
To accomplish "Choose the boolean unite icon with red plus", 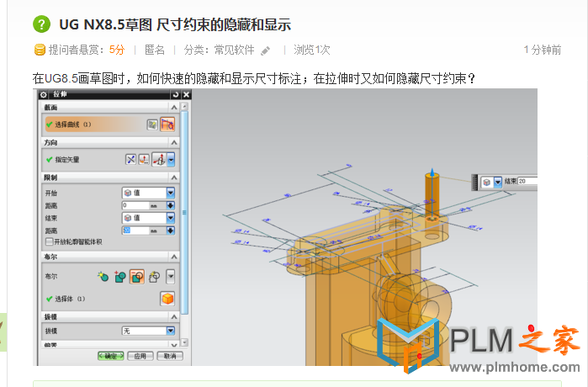I will pos(120,277).
